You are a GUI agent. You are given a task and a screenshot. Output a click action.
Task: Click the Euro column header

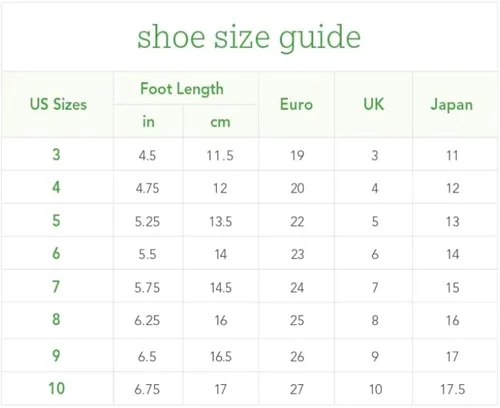coord(296,104)
